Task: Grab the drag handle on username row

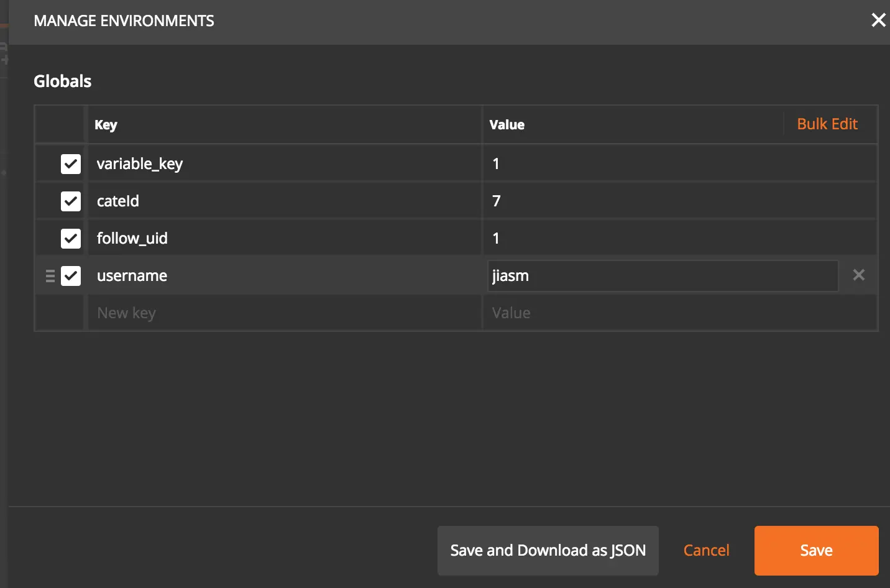Action: [x=50, y=276]
